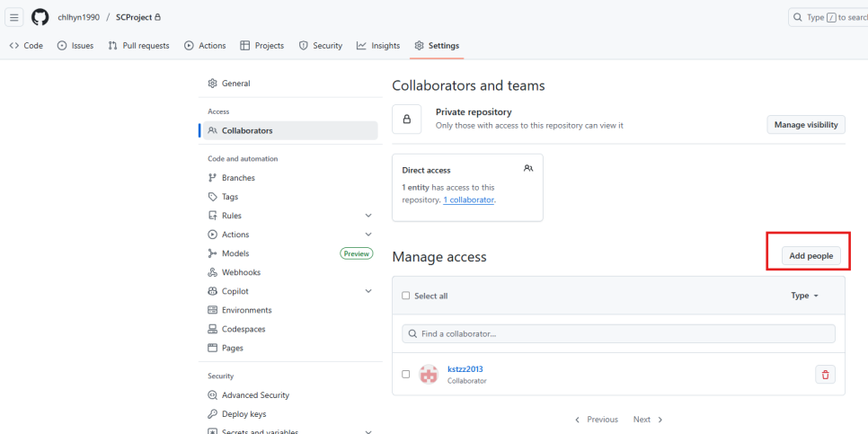The width and height of the screenshot is (868, 434).
Task: Click the Rules icon in sidebar
Action: pyautogui.click(x=213, y=216)
